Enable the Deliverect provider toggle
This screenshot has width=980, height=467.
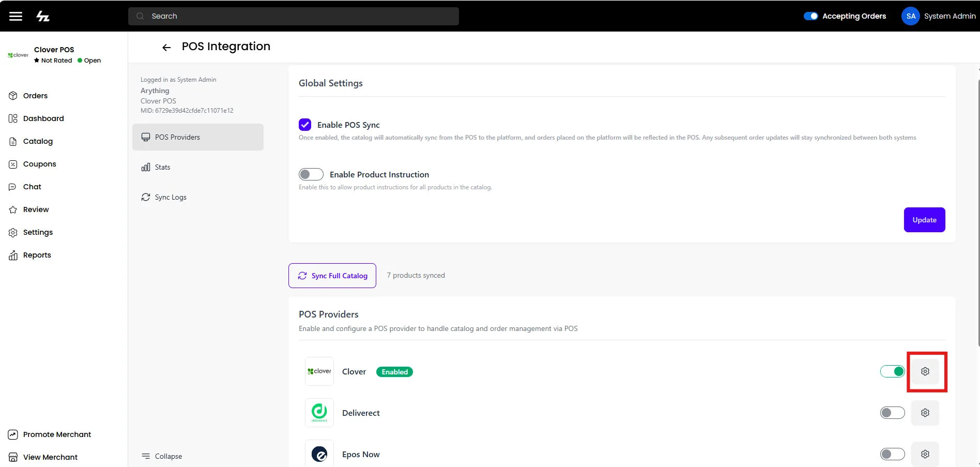tap(893, 413)
